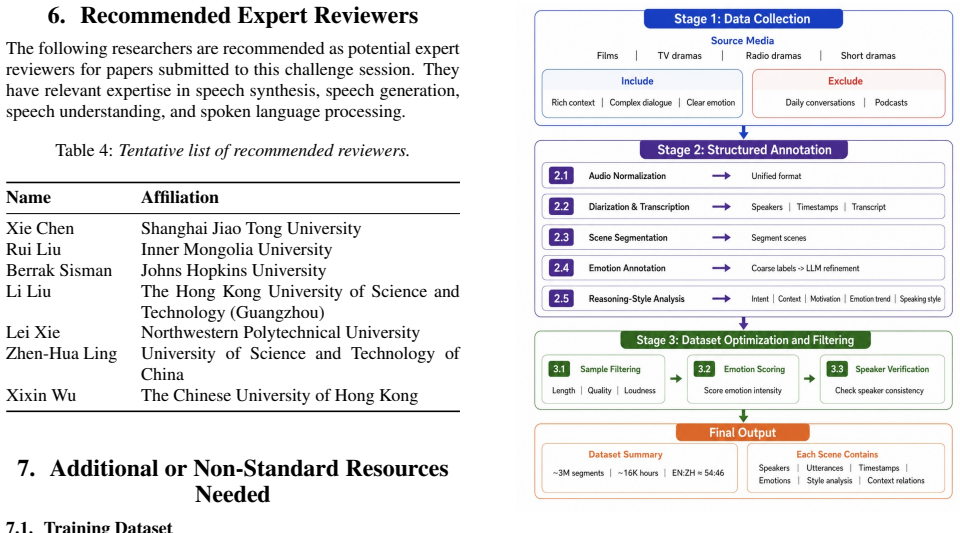Screen dimensions: 960x533
Task: Click "Sample Filtering" label
Action: (610, 369)
